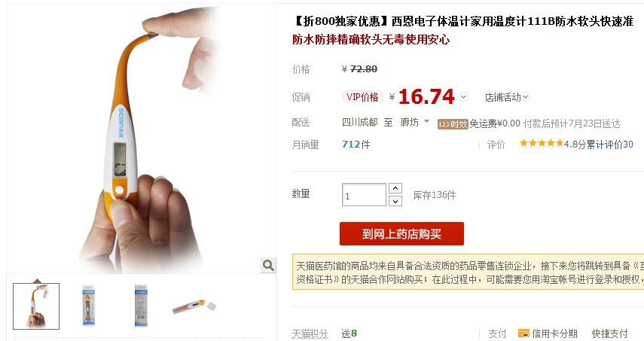Click the 123时效 delivery badge icon

tap(453, 124)
